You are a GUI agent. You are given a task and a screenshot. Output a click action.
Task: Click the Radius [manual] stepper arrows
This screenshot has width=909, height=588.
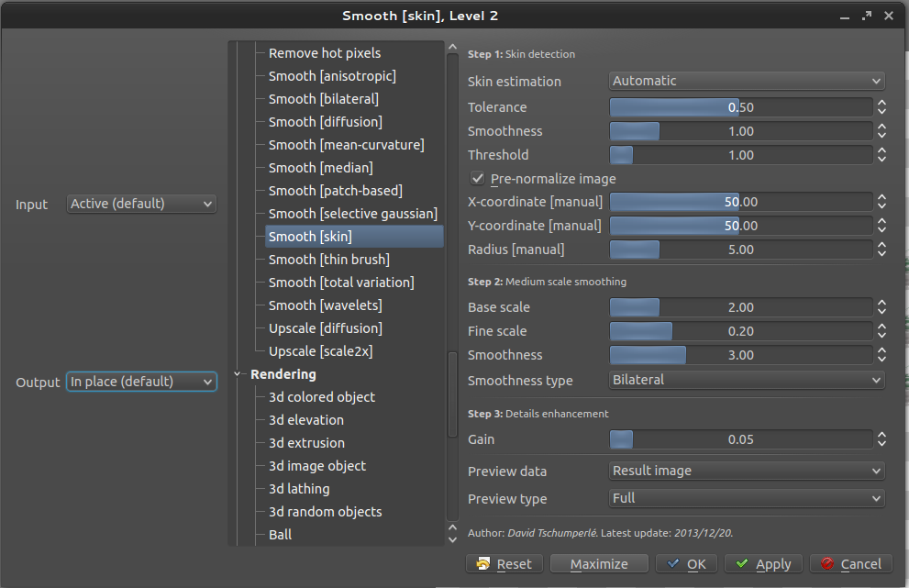tap(881, 250)
